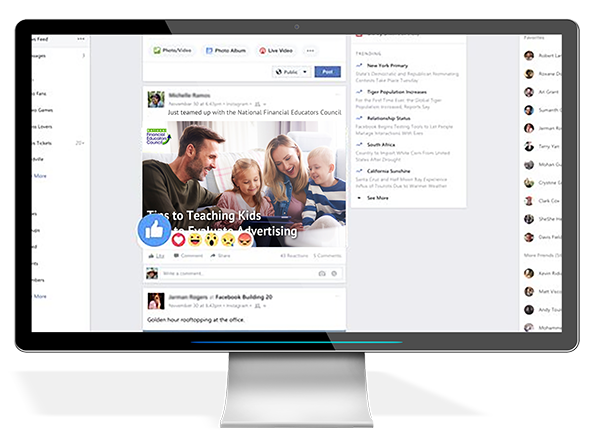Click Robert avatar at top of Favorites
Image resolution: width=600 pixels, height=446 pixels.
pos(529,55)
